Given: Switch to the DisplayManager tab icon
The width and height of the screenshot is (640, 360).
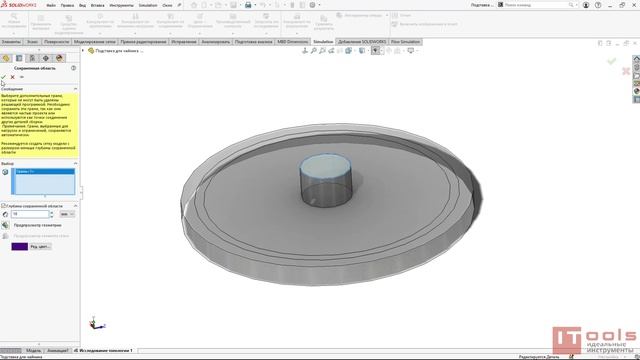Looking at the screenshot, I should point(59,58).
